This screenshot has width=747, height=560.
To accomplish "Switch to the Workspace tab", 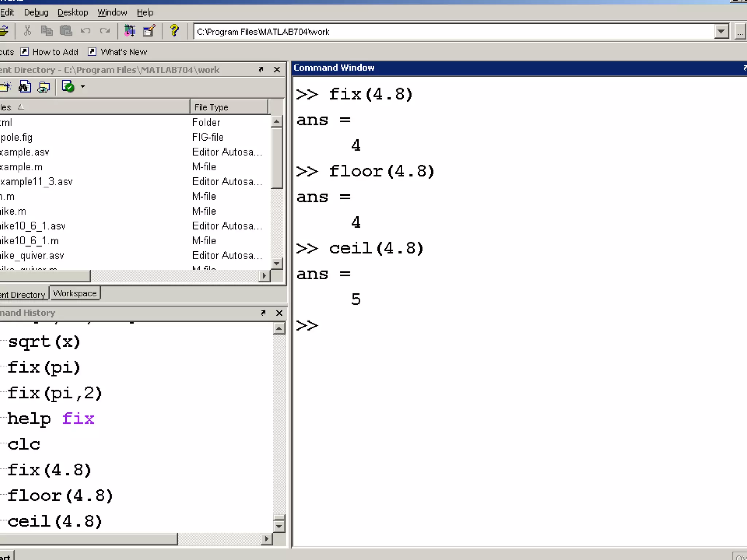I will (x=75, y=293).
